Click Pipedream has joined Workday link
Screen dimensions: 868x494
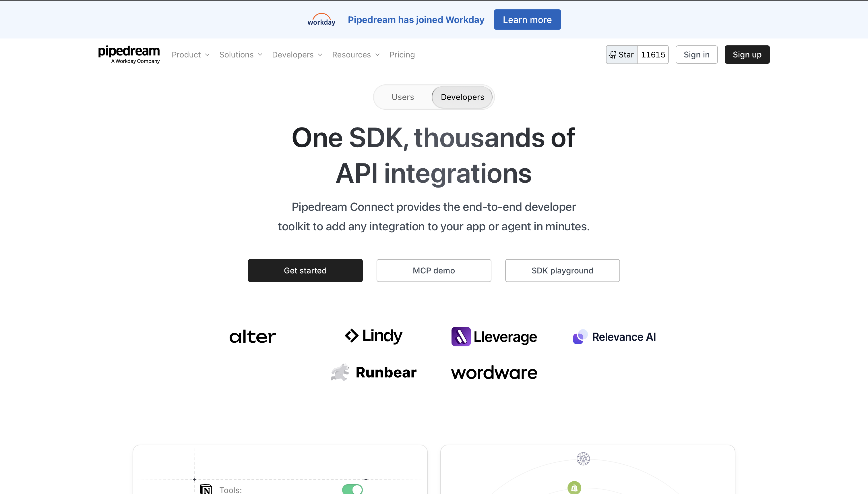tap(416, 20)
